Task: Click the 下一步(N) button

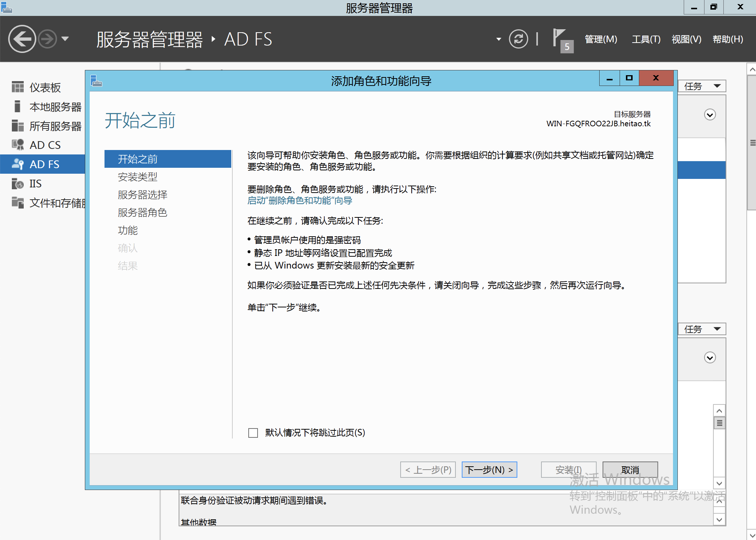Action: click(489, 470)
